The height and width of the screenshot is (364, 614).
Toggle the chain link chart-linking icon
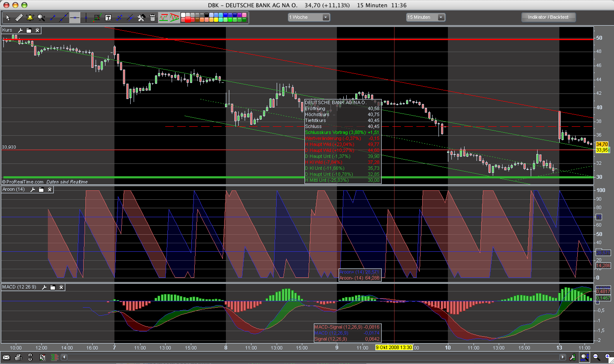click(x=30, y=357)
